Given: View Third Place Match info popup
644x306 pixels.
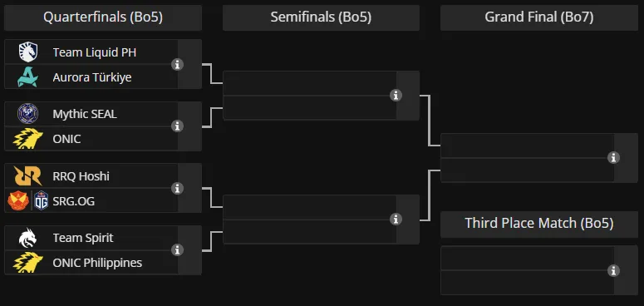Looking at the screenshot, I should [x=613, y=271].
